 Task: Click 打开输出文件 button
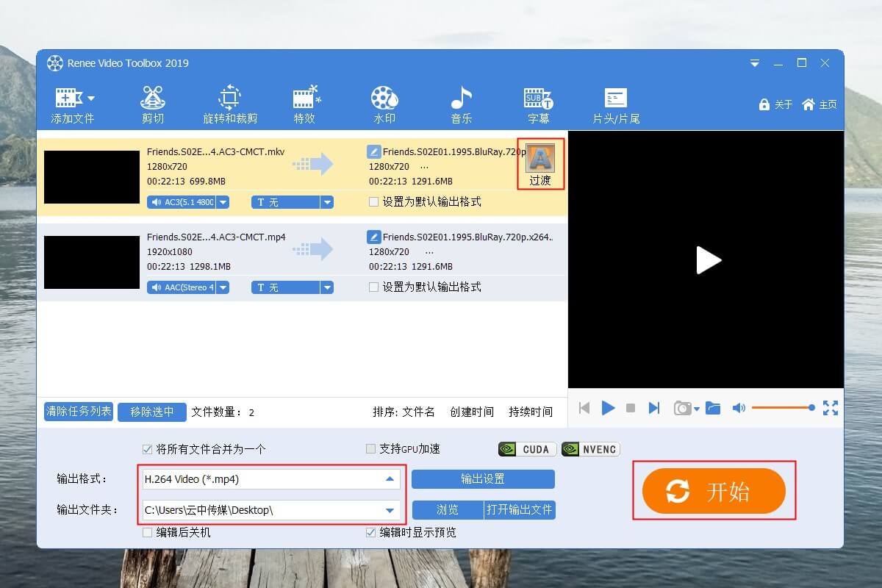(x=520, y=509)
